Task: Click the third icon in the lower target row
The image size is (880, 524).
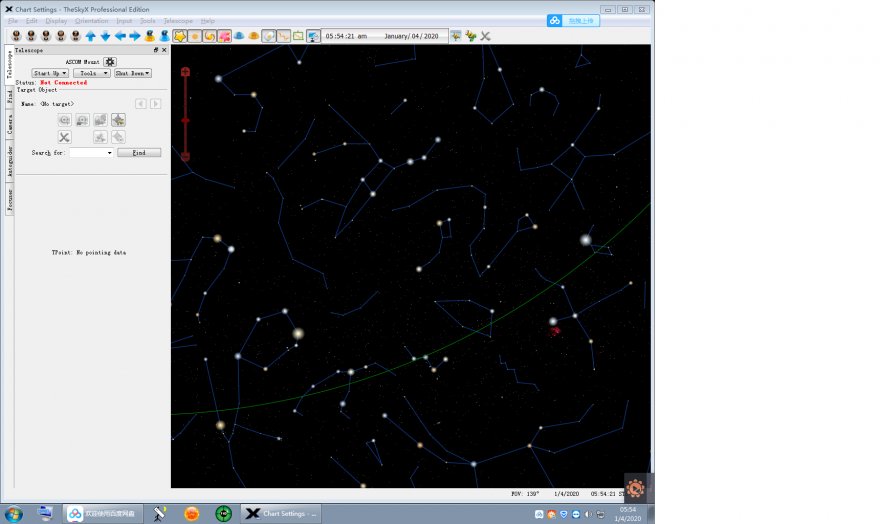Action: (100, 137)
